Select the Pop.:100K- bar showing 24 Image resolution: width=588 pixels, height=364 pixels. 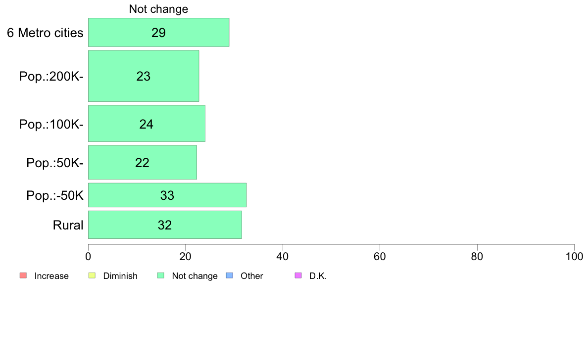147,124
